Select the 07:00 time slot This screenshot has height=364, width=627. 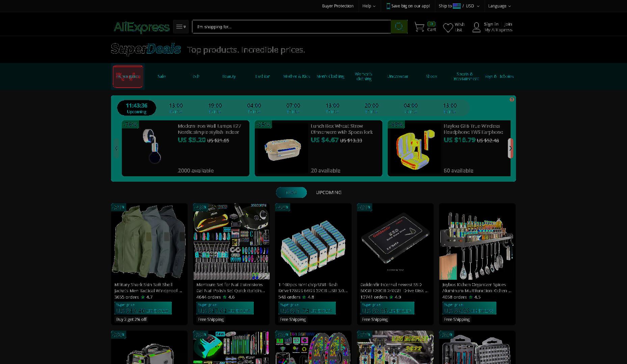pos(293,108)
